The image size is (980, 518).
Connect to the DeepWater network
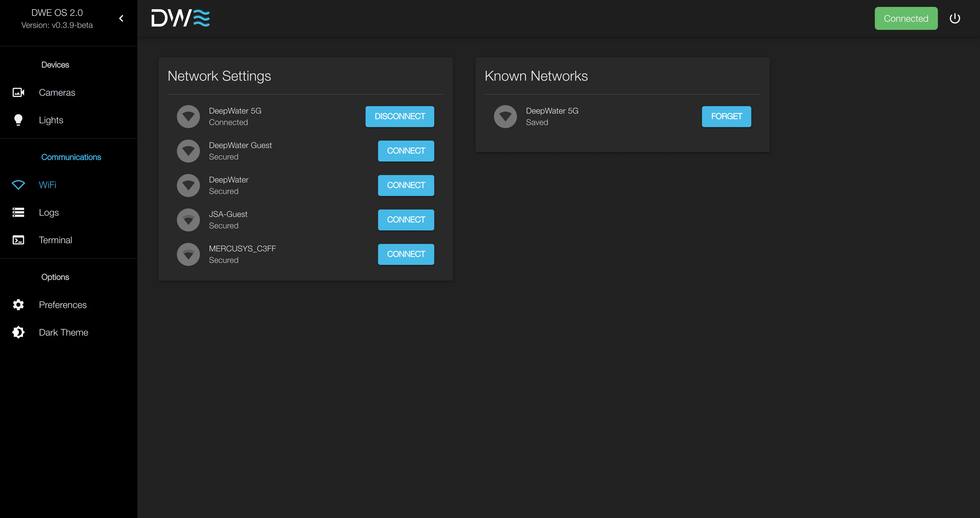click(406, 185)
